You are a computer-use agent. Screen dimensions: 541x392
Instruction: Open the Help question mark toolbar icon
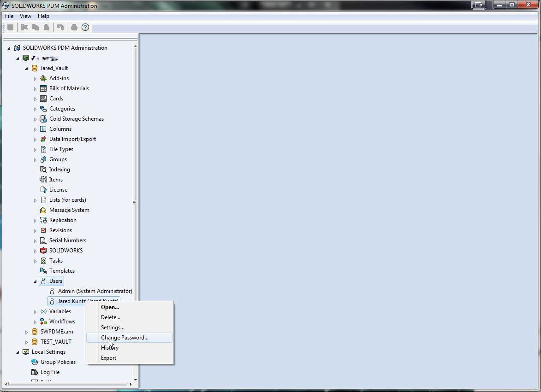click(85, 27)
